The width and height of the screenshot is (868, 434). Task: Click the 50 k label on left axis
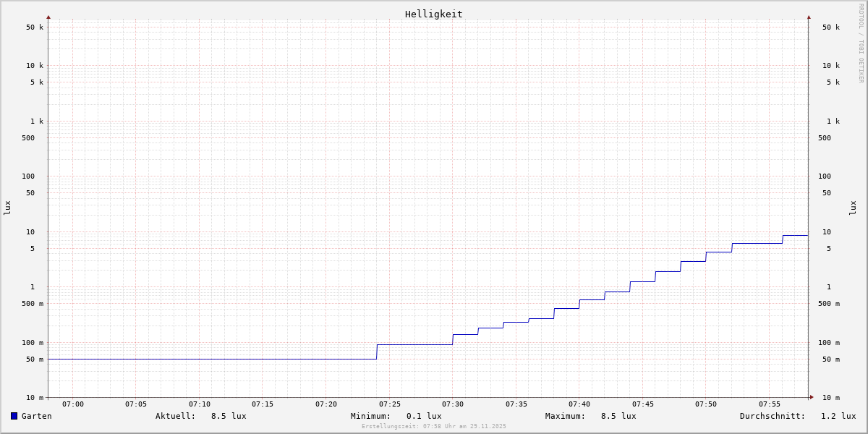pos(35,27)
